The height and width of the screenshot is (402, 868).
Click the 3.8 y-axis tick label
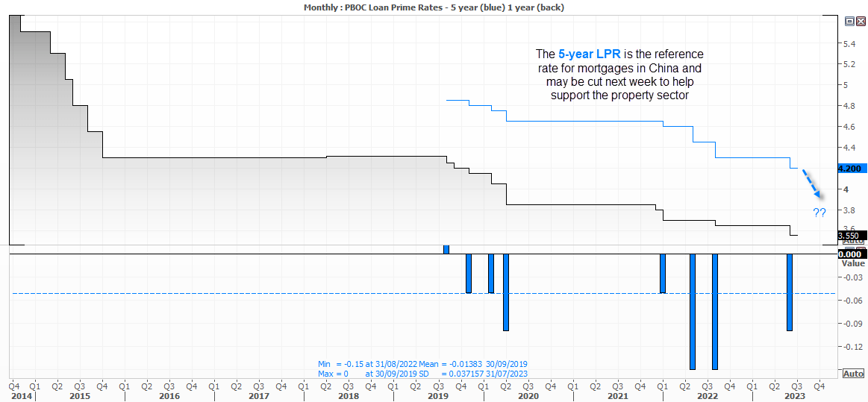click(x=849, y=210)
